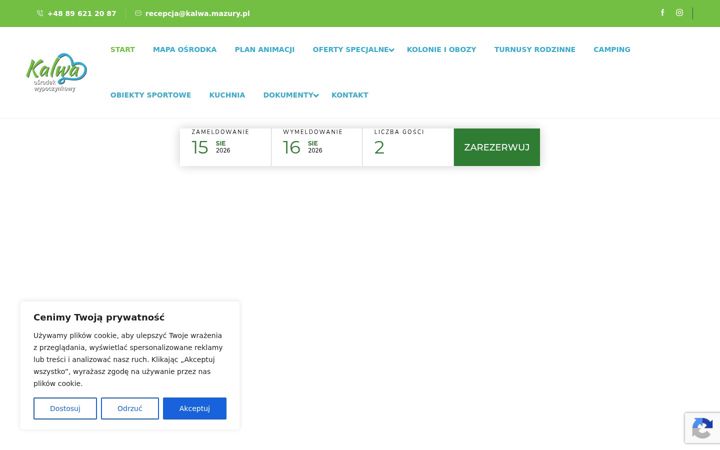Change LICZBA GOŚCI guest count
This screenshot has height=450, width=720.
[408, 147]
